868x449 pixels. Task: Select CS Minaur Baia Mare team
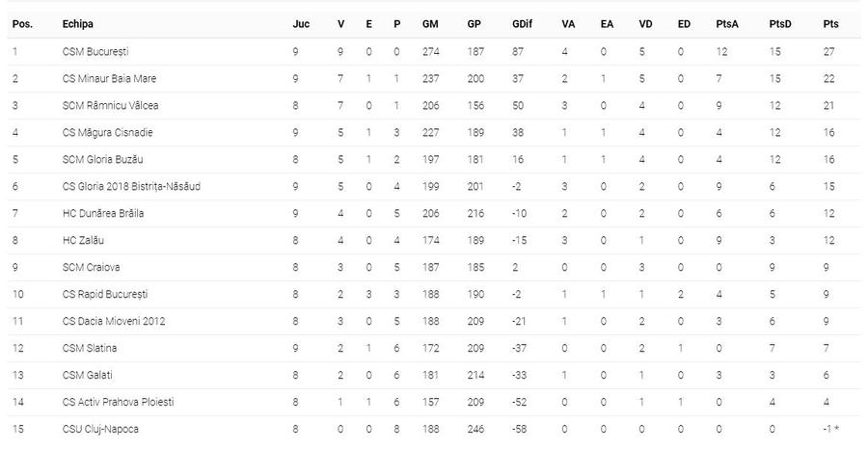click(109, 78)
